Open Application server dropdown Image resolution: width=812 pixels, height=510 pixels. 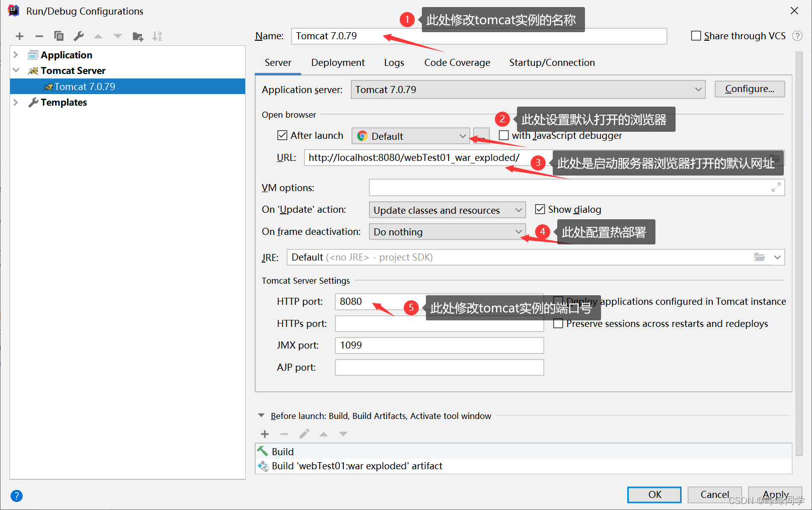(x=528, y=90)
